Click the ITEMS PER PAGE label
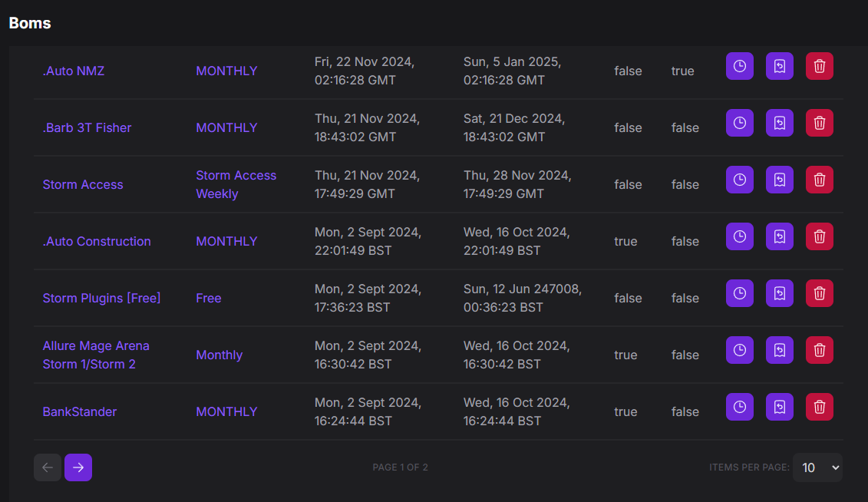This screenshot has height=502, width=868. point(750,467)
